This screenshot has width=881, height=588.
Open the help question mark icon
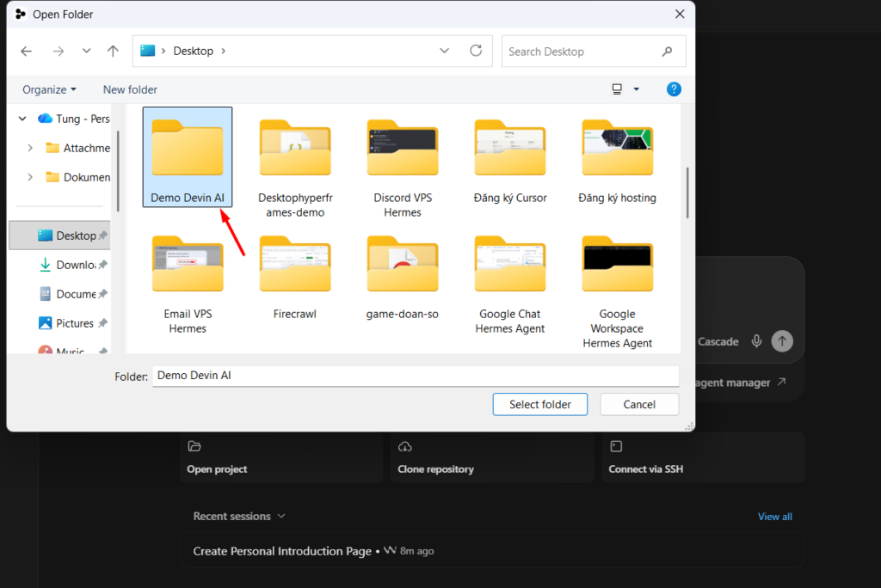click(674, 89)
